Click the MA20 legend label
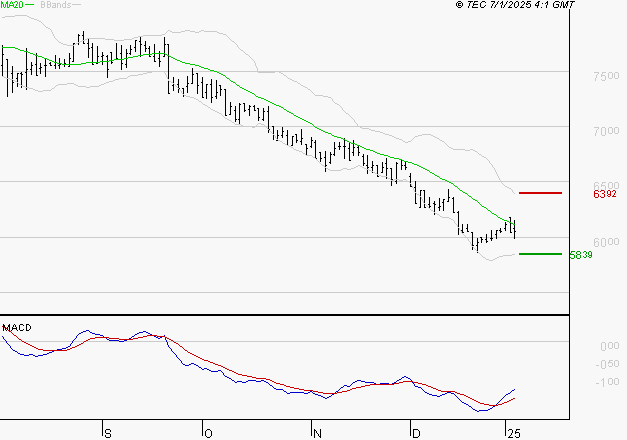 [x=12, y=5]
